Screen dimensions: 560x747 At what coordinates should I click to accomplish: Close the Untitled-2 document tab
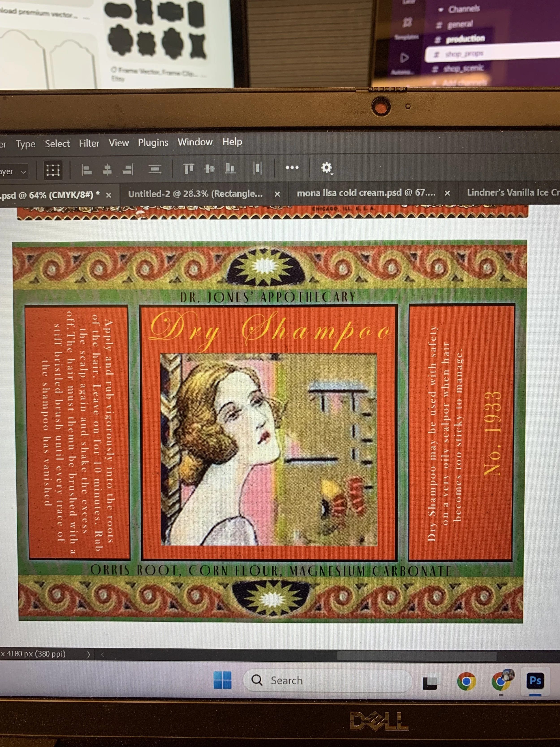tap(277, 194)
